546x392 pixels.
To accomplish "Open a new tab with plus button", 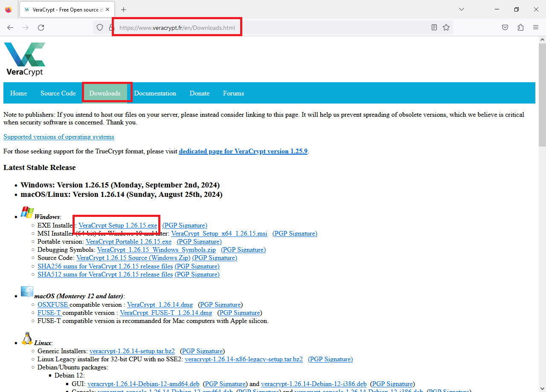I will (x=124, y=9).
